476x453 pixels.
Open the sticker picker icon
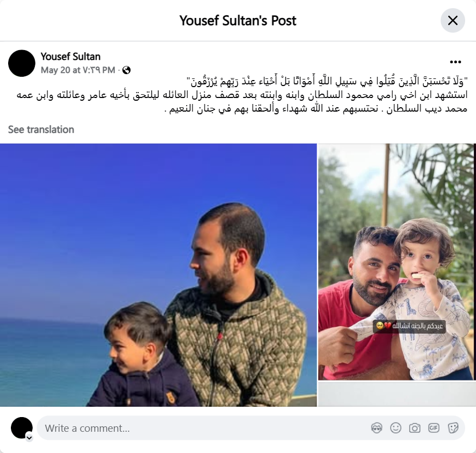(x=453, y=428)
